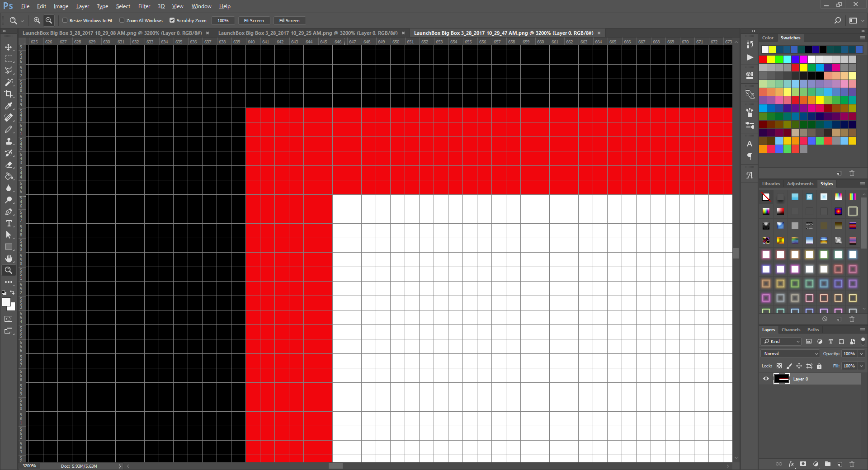Select the Eyedropper tool

(9, 106)
